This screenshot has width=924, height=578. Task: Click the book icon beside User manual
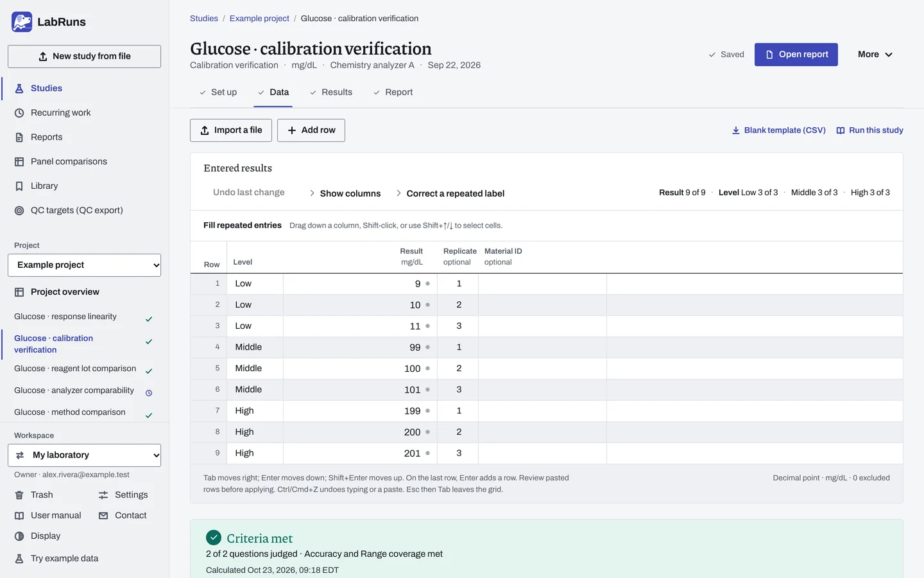19,516
